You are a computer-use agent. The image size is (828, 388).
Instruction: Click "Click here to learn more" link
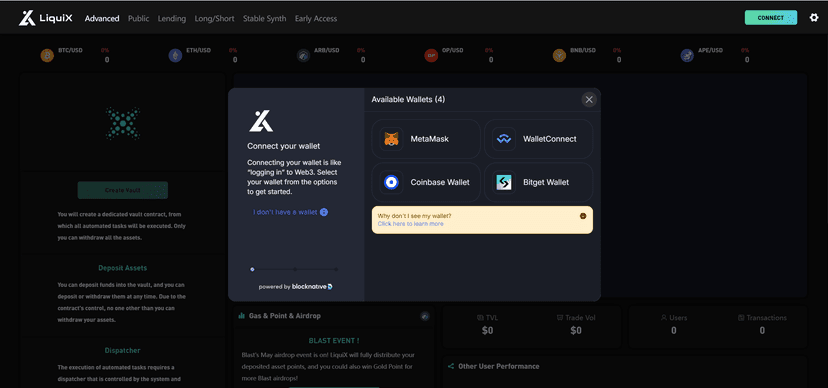[410, 224]
